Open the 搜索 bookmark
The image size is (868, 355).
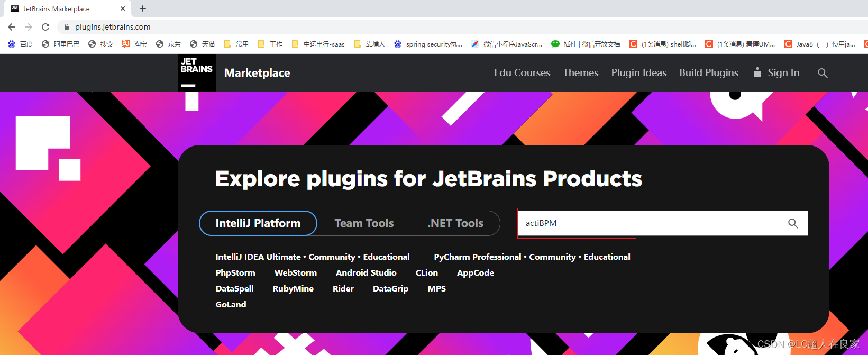point(100,44)
